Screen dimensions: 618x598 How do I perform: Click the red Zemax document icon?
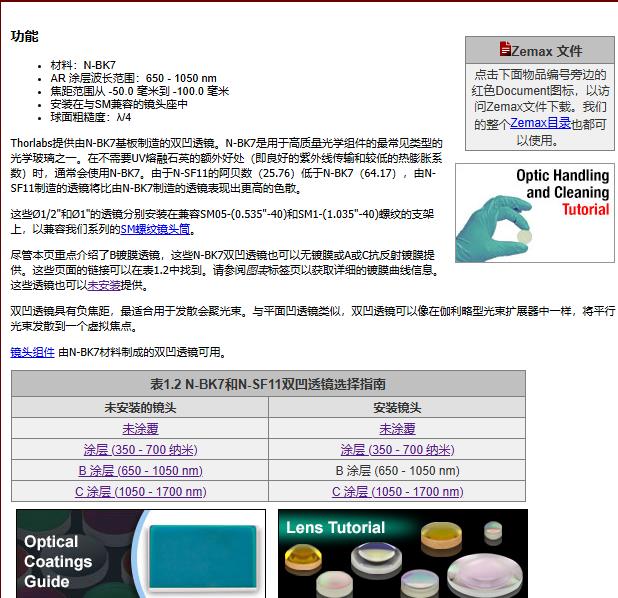tap(505, 49)
